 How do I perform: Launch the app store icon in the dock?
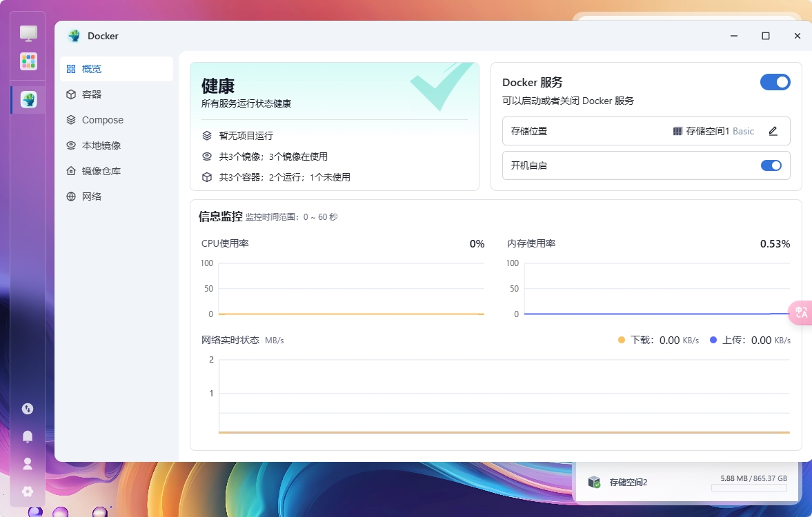(28, 61)
